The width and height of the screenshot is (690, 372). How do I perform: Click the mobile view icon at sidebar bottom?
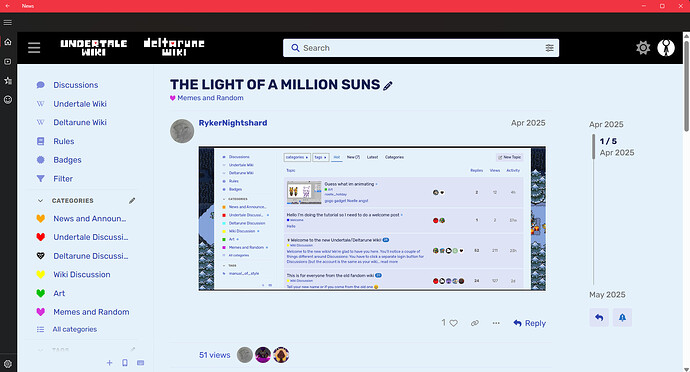125,363
